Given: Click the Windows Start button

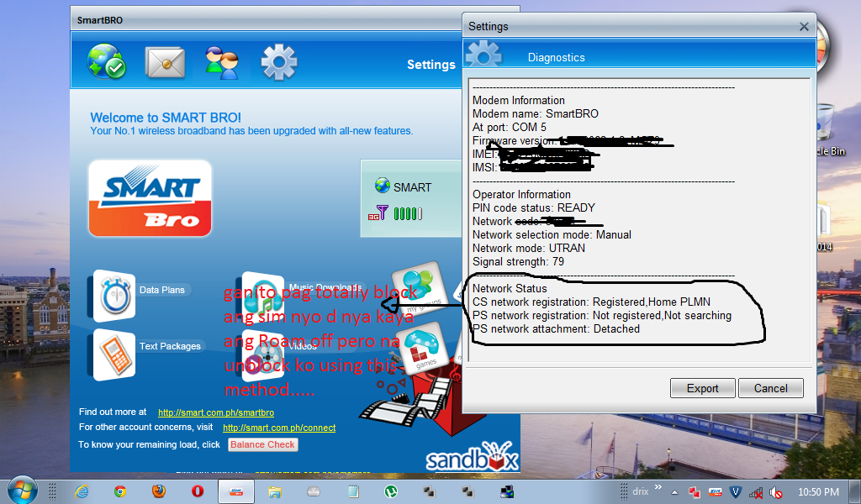Looking at the screenshot, I should coord(22,490).
